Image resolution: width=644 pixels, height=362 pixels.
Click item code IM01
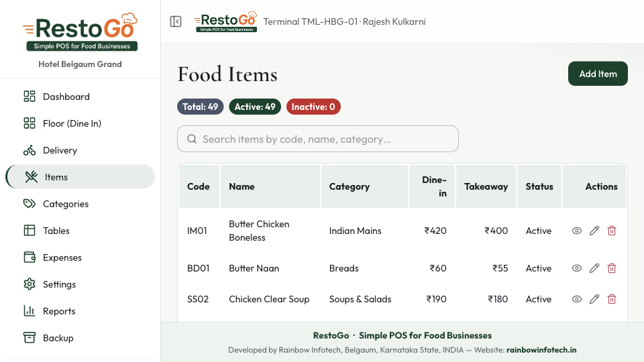coord(197,231)
